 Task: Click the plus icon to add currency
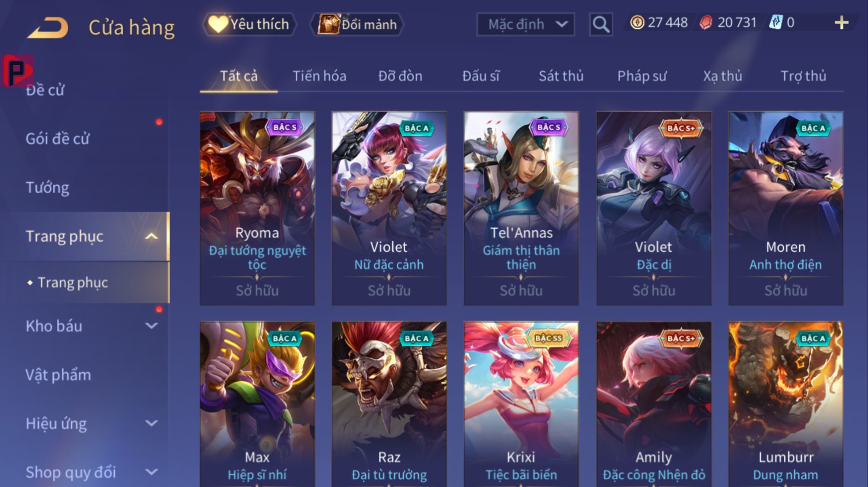(842, 23)
